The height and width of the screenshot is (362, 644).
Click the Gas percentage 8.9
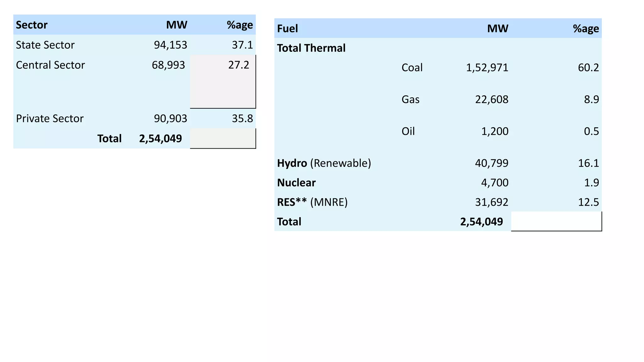coord(591,99)
